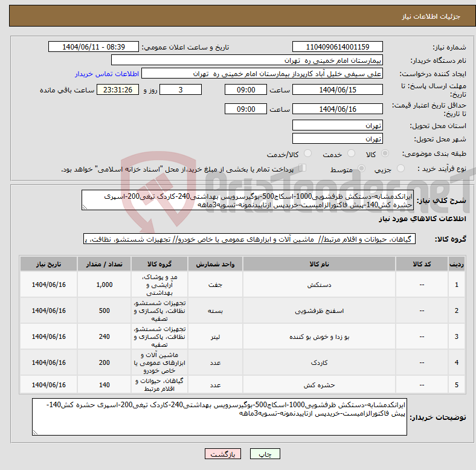Click the شرح کلی نیاز description textarea

point(248,200)
